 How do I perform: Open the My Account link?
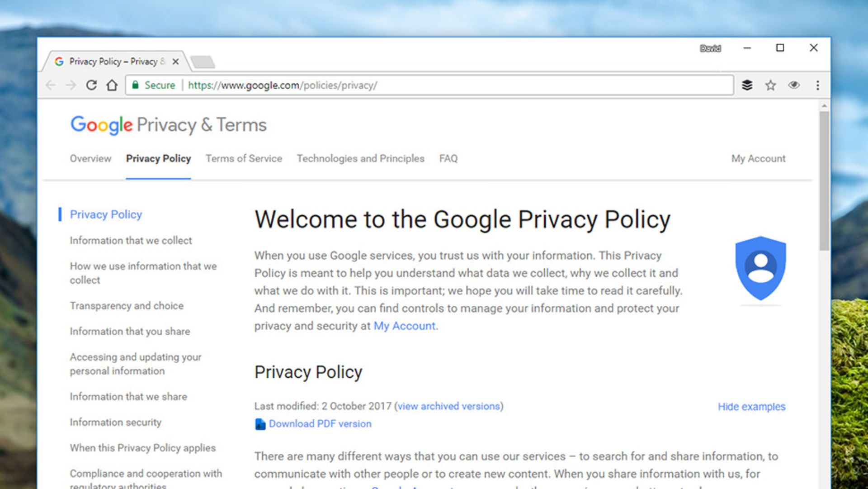click(x=758, y=159)
